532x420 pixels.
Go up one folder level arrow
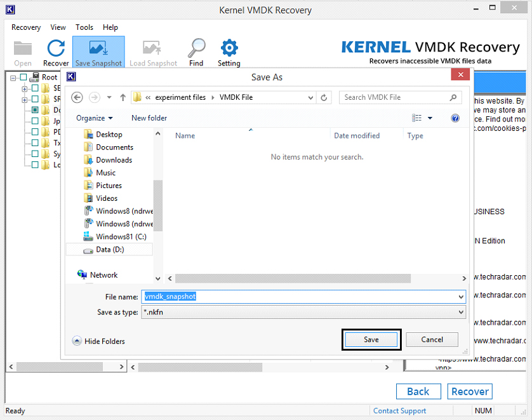click(x=123, y=97)
